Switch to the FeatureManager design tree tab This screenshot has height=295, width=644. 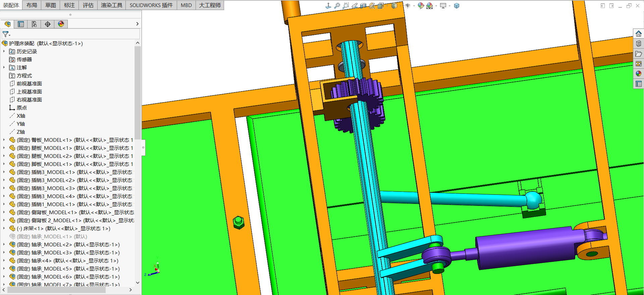coord(7,24)
